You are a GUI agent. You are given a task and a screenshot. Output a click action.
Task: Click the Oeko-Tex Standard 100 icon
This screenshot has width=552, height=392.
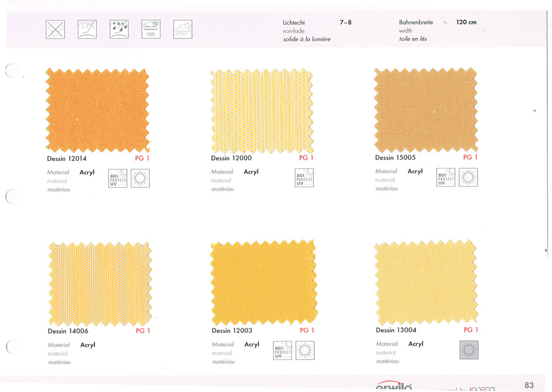(x=151, y=29)
